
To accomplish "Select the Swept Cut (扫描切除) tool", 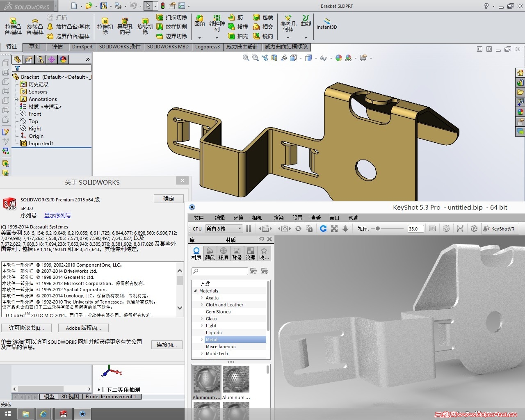I will (x=171, y=17).
